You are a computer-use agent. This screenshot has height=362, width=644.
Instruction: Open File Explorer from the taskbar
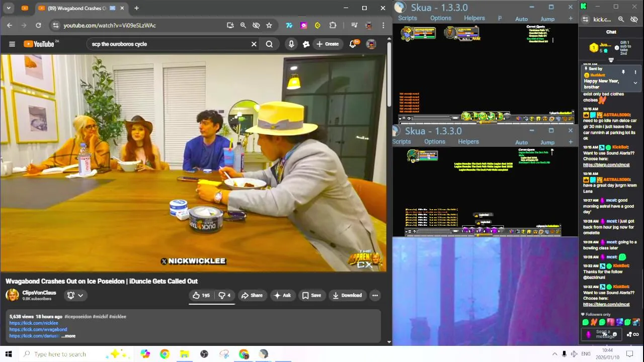tap(184, 354)
